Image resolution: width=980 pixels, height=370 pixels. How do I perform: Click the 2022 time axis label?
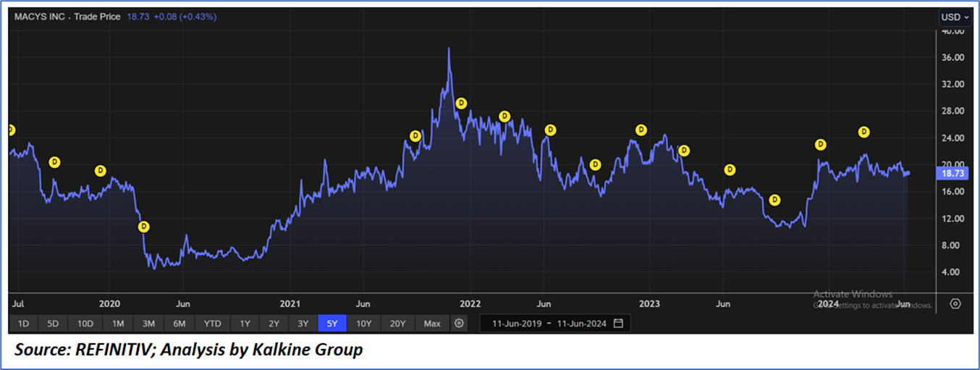coord(470,304)
